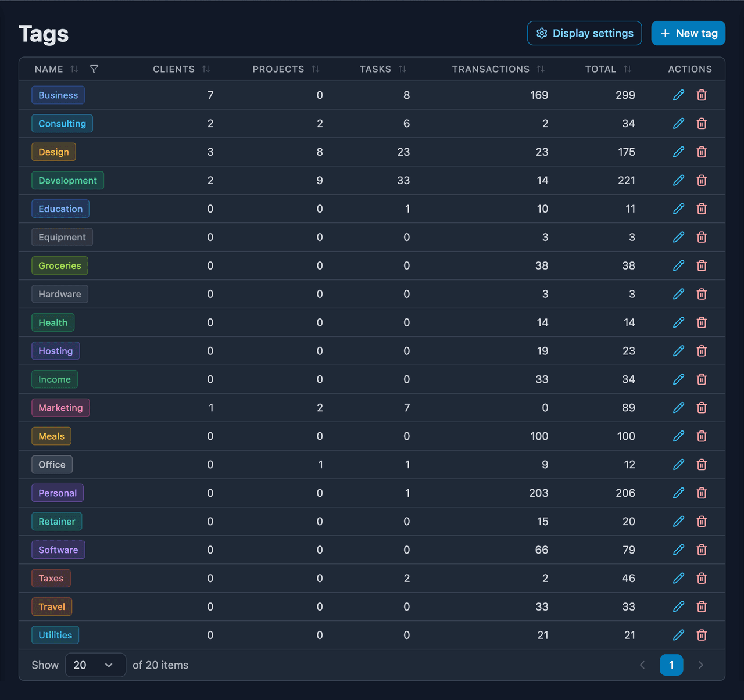The image size is (744, 700).
Task: Edit the Design tag
Action: [678, 152]
